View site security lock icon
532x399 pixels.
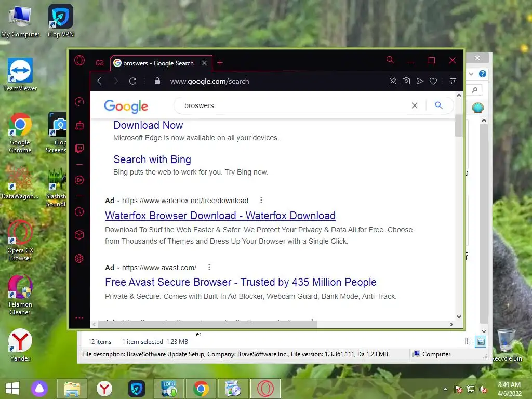[157, 81]
